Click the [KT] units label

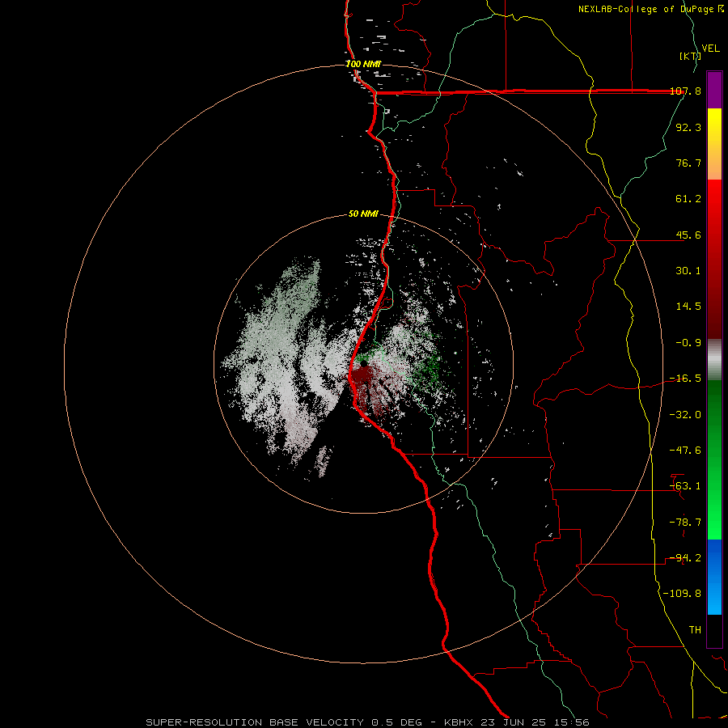point(690,56)
